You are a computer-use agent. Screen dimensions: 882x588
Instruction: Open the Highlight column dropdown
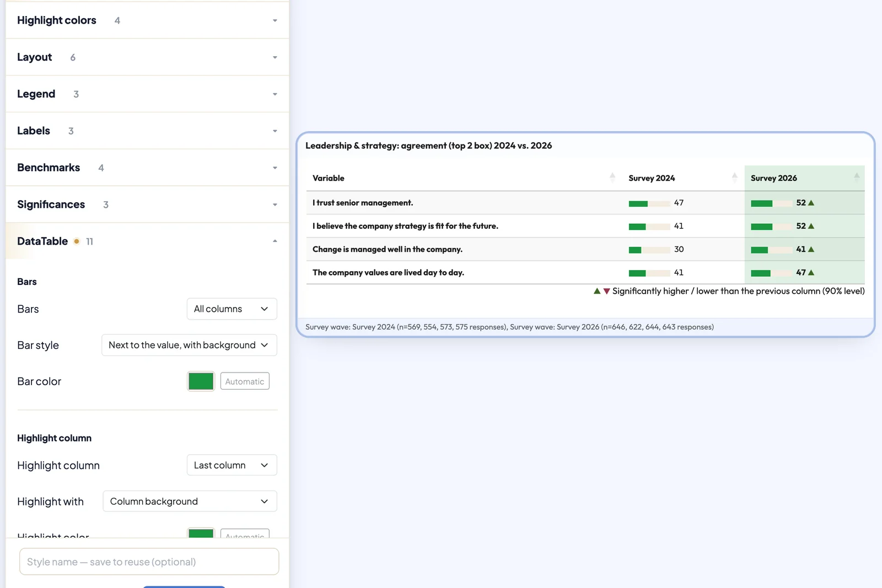(232, 465)
